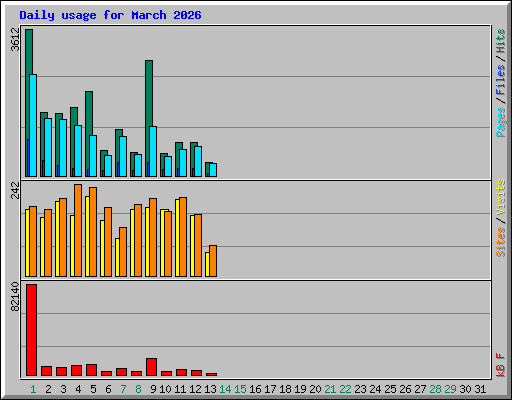
Task: Click day label 27 on the x-axis
Action: click(x=420, y=389)
